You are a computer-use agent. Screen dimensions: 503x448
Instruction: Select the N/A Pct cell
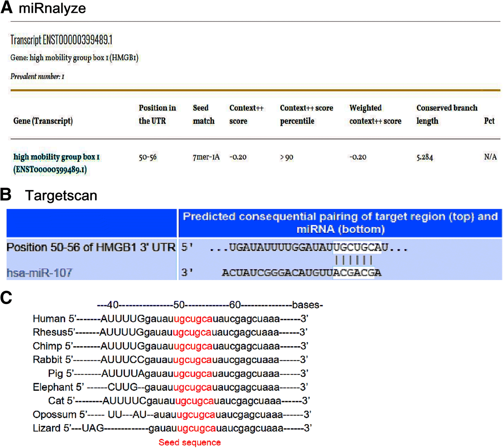(490, 157)
